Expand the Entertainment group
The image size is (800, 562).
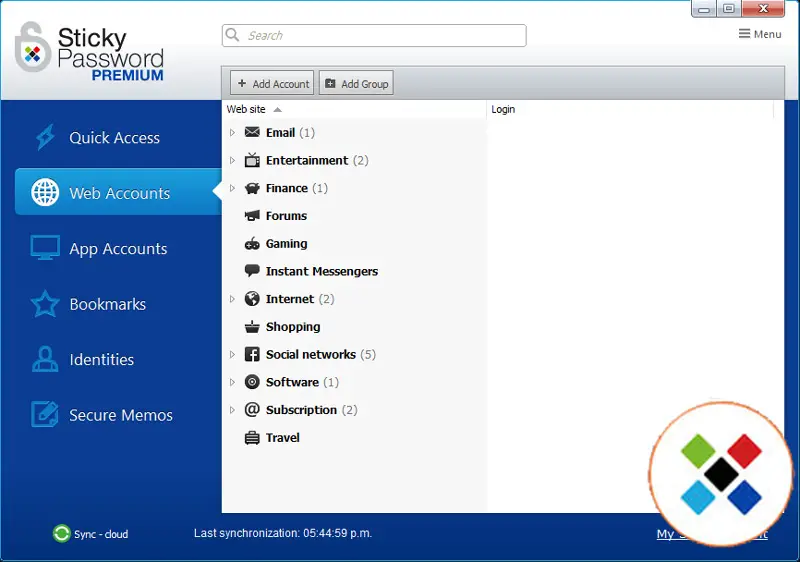232,160
